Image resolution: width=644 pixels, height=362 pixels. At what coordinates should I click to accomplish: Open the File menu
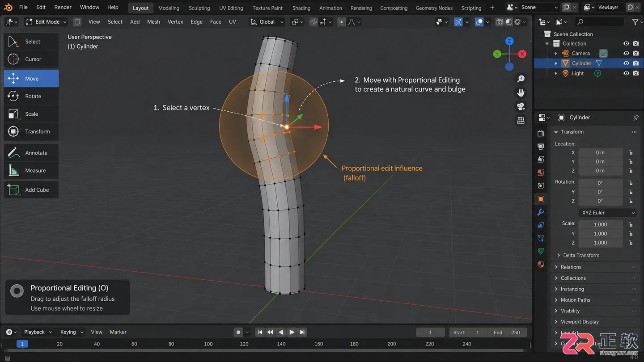[x=23, y=7]
